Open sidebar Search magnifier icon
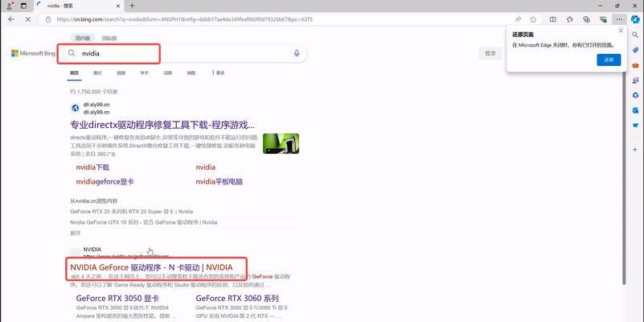 (635, 35)
